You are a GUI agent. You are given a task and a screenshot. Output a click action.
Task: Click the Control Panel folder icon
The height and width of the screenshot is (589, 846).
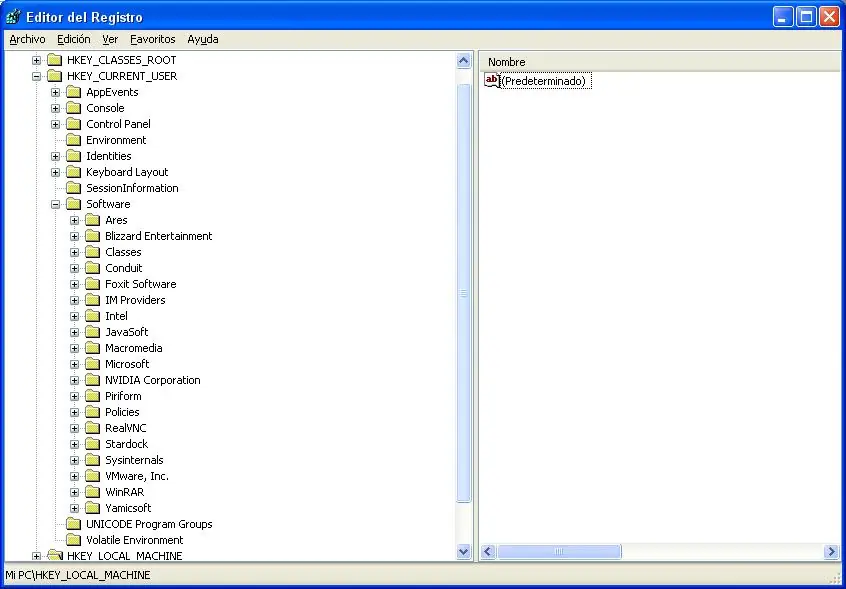coord(73,124)
